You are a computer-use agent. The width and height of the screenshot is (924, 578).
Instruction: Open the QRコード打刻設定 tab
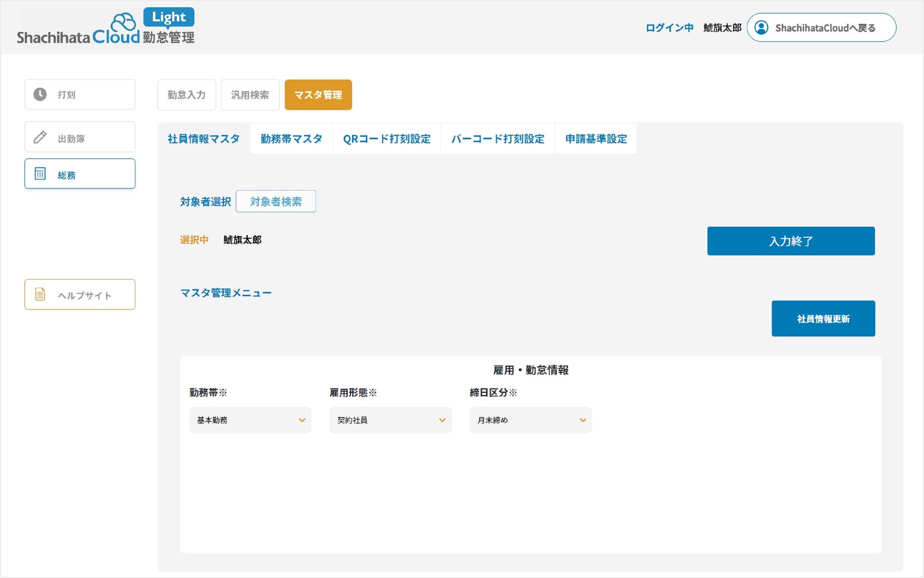click(387, 139)
